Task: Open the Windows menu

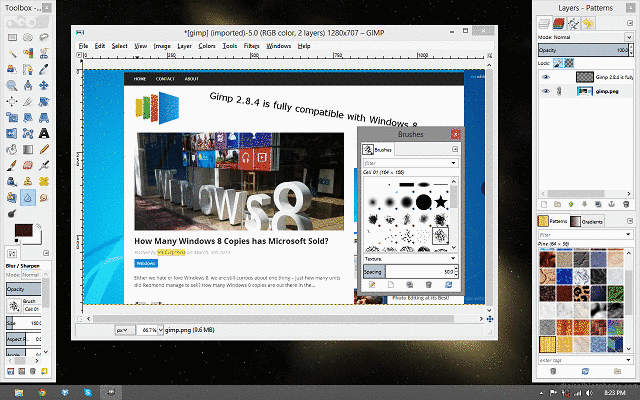Action: [279, 46]
